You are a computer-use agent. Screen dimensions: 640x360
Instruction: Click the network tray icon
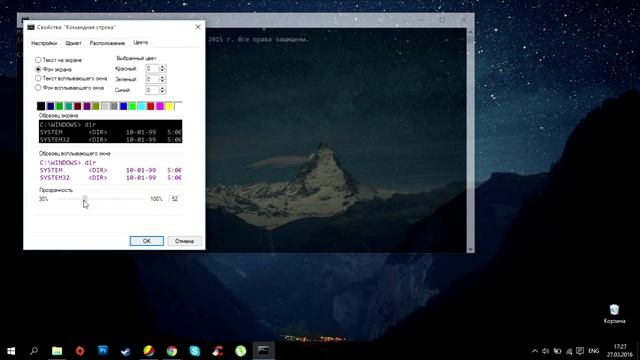tap(569, 351)
